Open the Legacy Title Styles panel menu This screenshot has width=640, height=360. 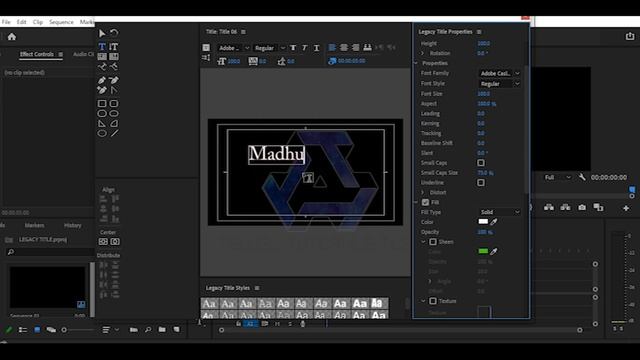pyautogui.click(x=257, y=288)
